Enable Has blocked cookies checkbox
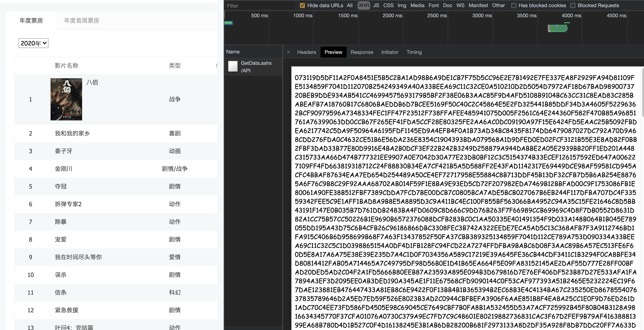 pos(514,5)
